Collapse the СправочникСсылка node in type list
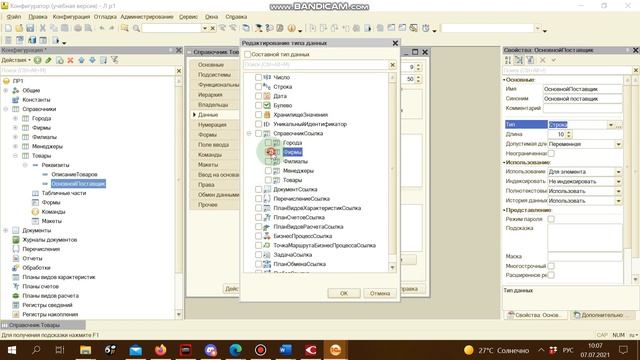 (x=249, y=133)
